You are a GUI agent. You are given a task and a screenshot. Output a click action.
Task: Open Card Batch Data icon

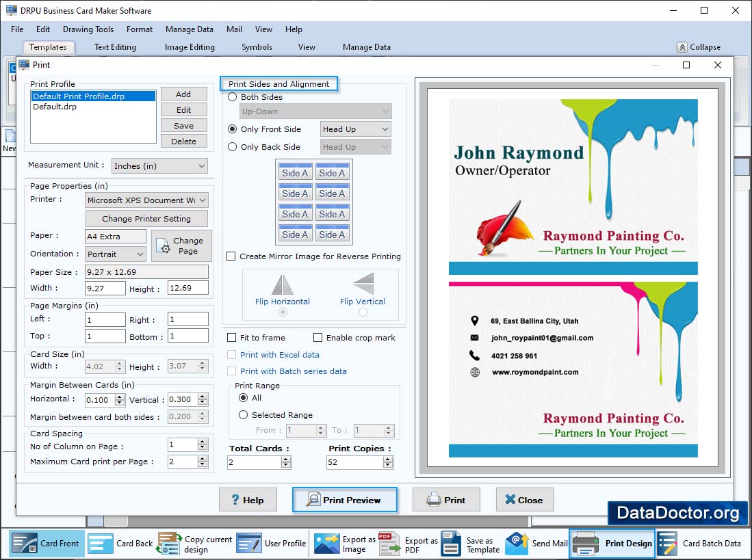coord(667,543)
